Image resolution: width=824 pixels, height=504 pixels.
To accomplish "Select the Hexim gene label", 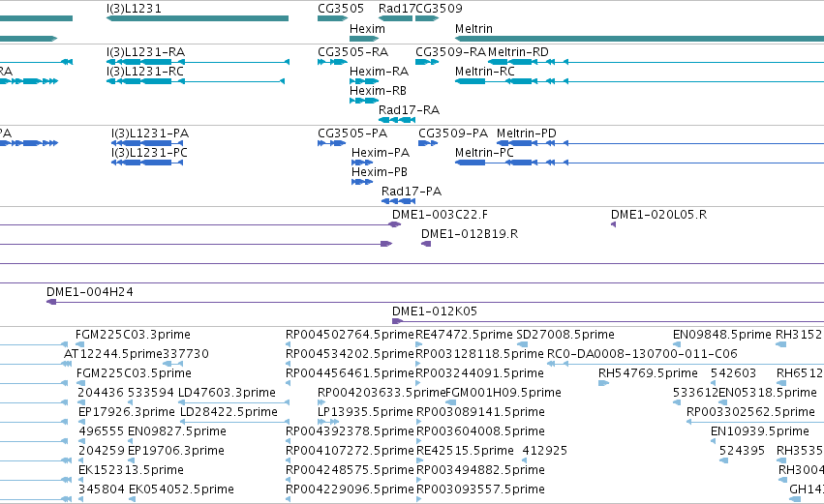I will (x=367, y=29).
